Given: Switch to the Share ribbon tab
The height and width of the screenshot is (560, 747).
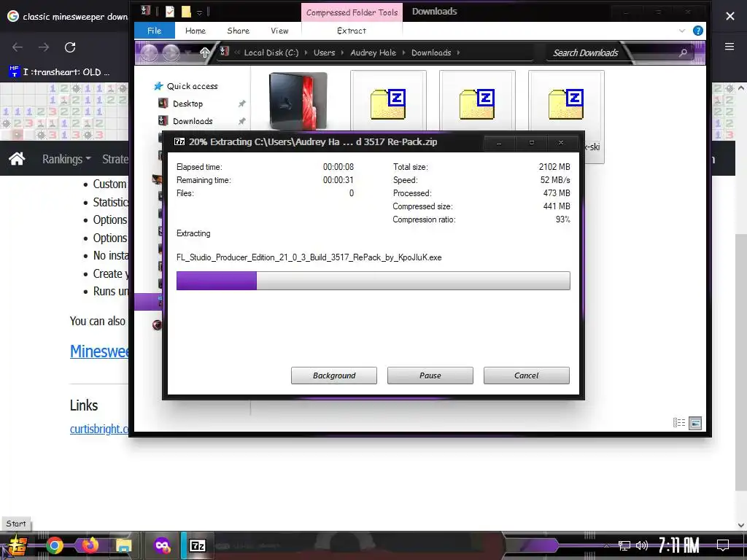Looking at the screenshot, I should [239, 31].
